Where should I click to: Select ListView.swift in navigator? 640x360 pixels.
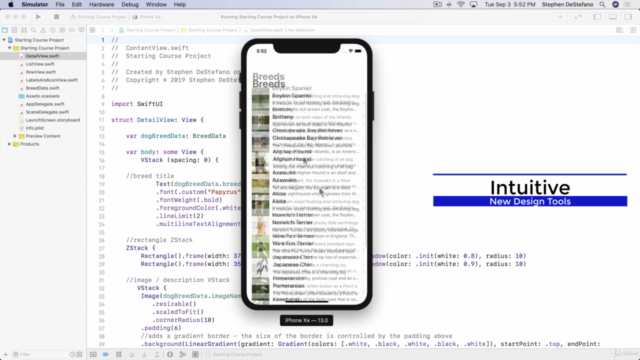40,64
